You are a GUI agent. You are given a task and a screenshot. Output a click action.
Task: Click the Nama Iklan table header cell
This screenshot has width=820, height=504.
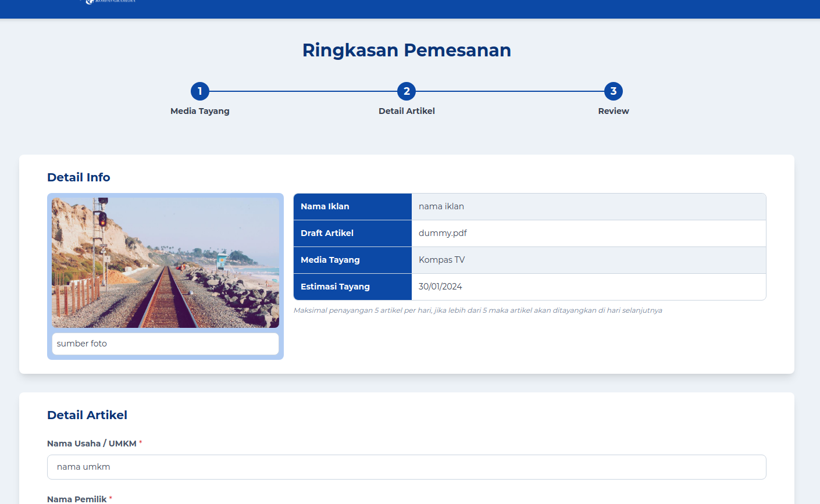click(352, 206)
